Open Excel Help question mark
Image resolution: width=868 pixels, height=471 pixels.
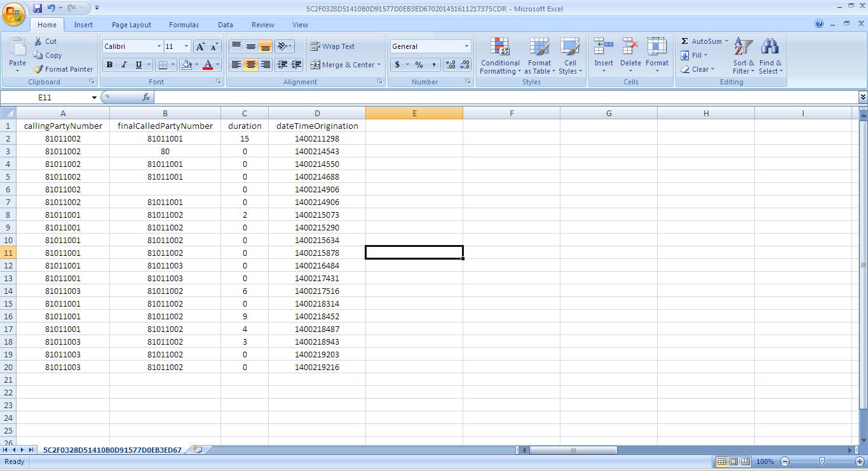coord(819,24)
